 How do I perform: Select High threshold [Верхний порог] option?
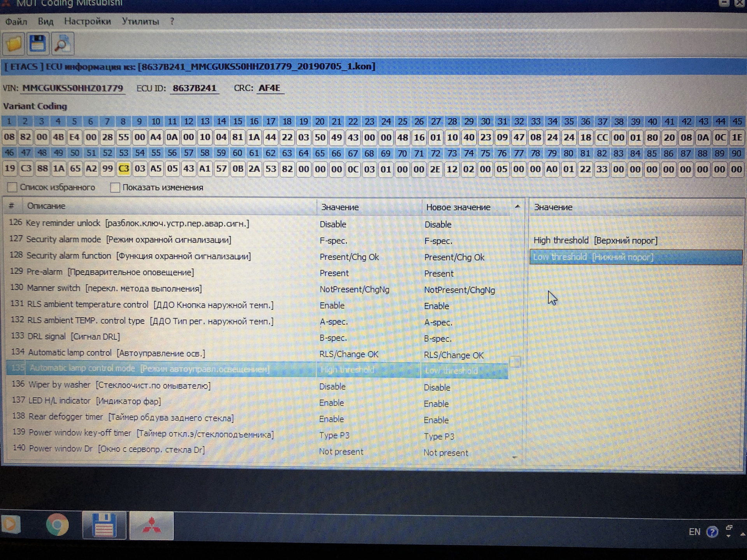tap(636, 240)
